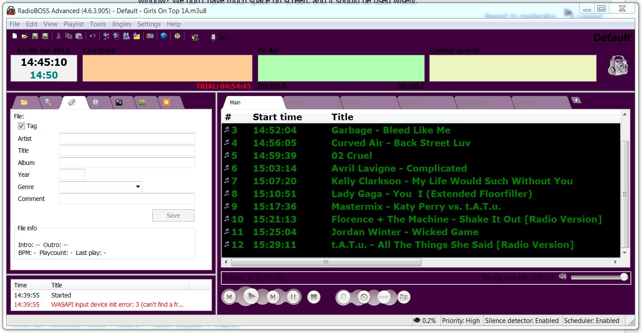Toggle the repeat loop round button

tap(344, 297)
